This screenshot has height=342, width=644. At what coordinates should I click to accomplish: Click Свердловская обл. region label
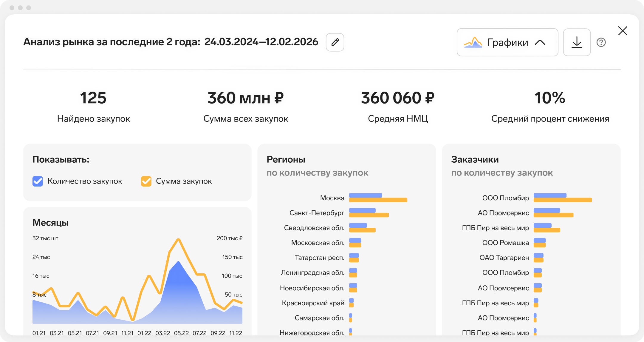click(x=314, y=228)
